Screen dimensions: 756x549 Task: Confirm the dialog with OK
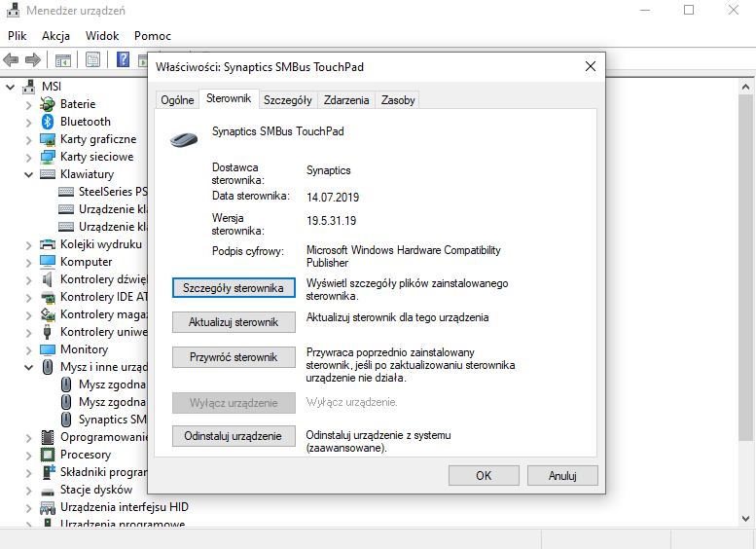click(x=484, y=476)
